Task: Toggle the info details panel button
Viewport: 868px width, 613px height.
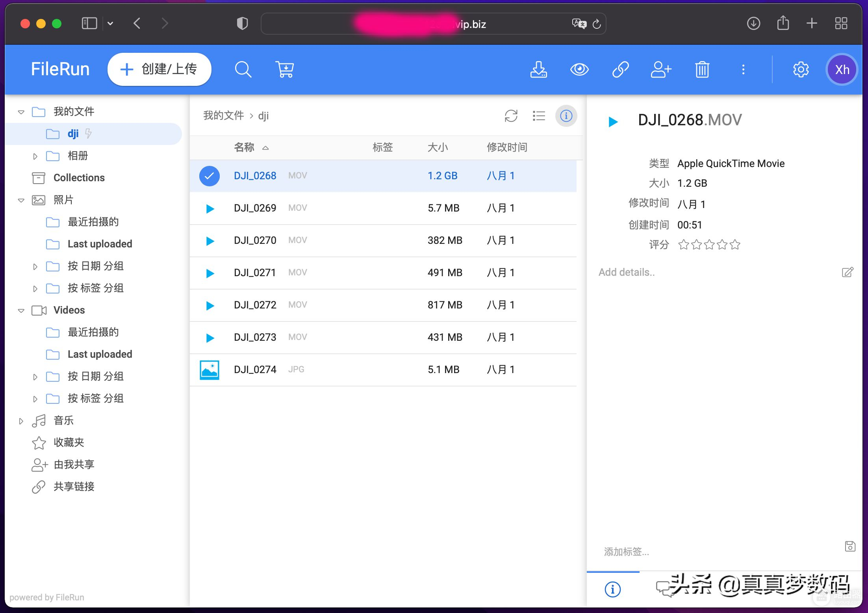Action: tap(566, 116)
